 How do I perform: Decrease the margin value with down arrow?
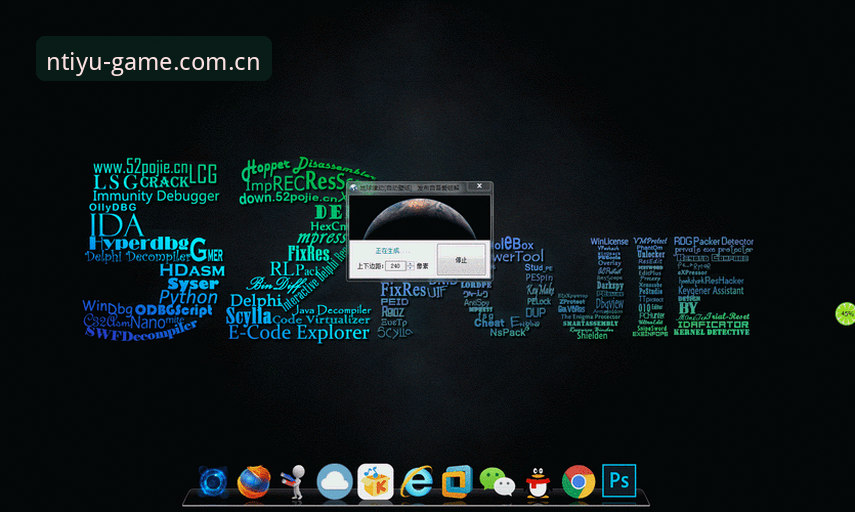(410, 268)
